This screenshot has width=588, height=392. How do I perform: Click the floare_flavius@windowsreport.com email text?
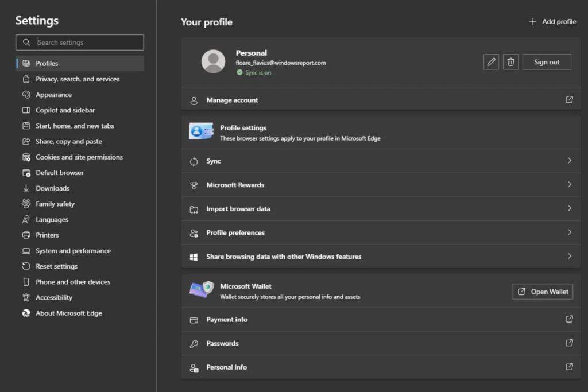tap(281, 63)
